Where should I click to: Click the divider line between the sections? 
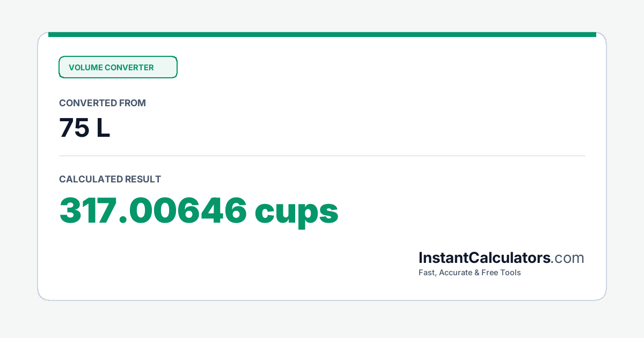(x=322, y=156)
